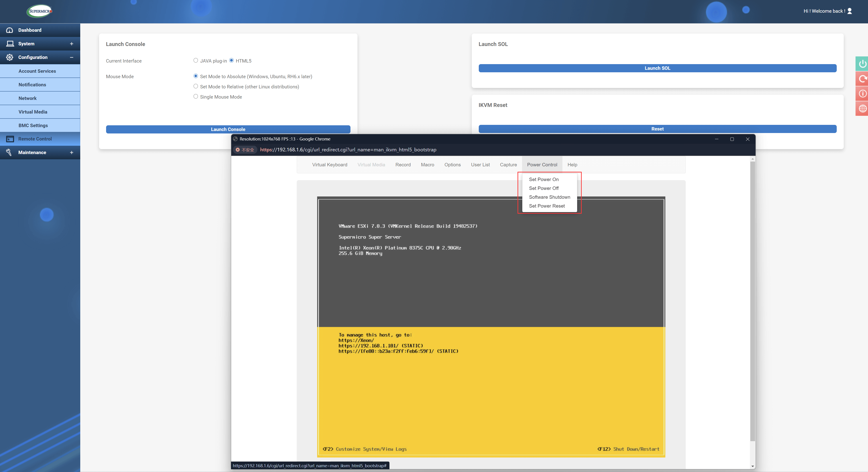The width and height of the screenshot is (868, 472).
Task: Click the user profile icon at top right
Action: [849, 11]
